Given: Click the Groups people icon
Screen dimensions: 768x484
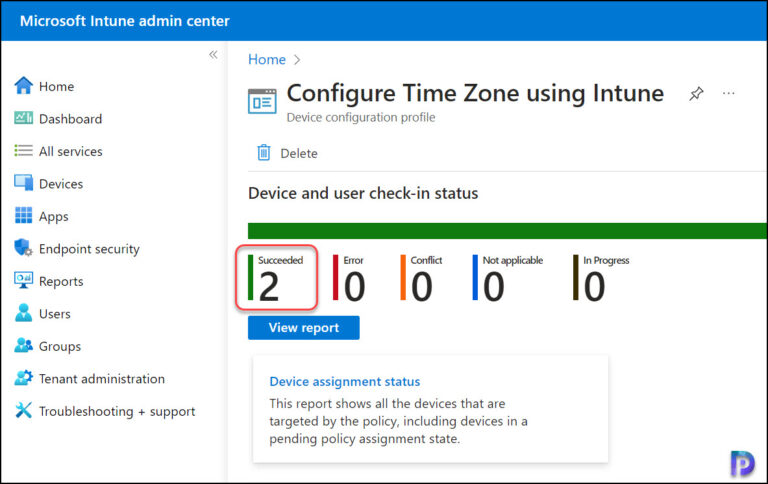Looking at the screenshot, I should 23,345.
